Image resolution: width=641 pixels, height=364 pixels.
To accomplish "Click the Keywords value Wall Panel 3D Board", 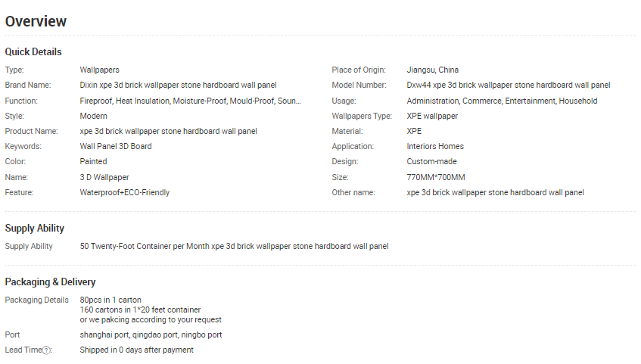I will (116, 146).
